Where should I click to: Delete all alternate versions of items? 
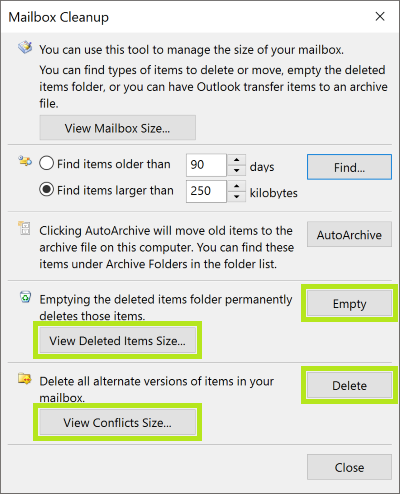click(349, 385)
